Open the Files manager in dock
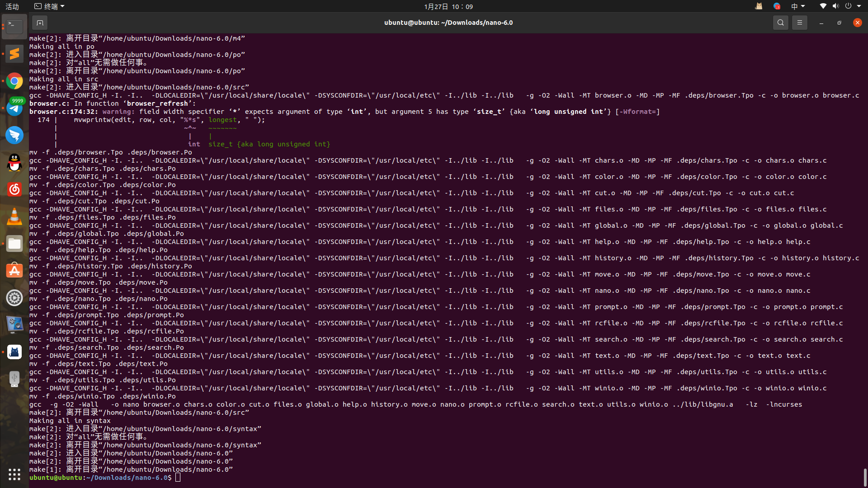This screenshot has width=868, height=488. (x=14, y=244)
